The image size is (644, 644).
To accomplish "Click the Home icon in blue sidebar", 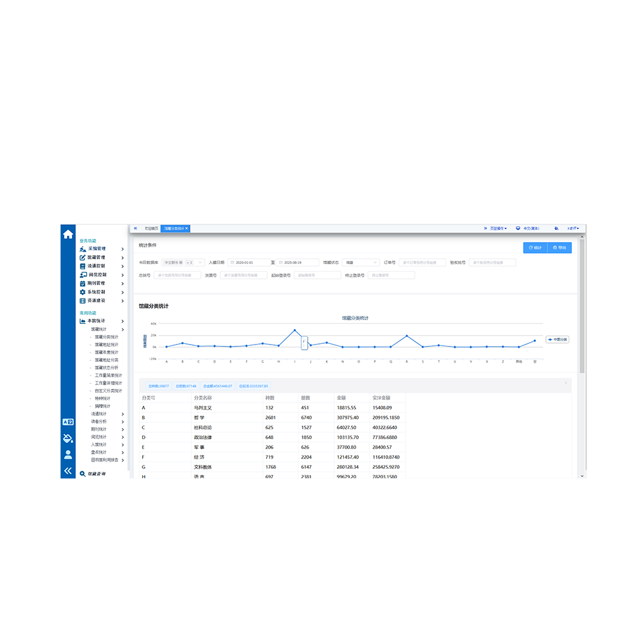I will [68, 234].
